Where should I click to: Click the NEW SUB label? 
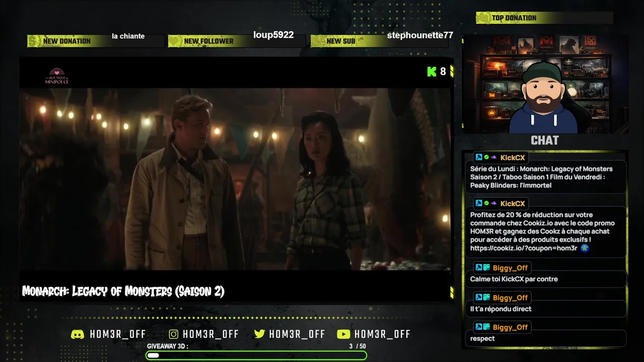341,41
